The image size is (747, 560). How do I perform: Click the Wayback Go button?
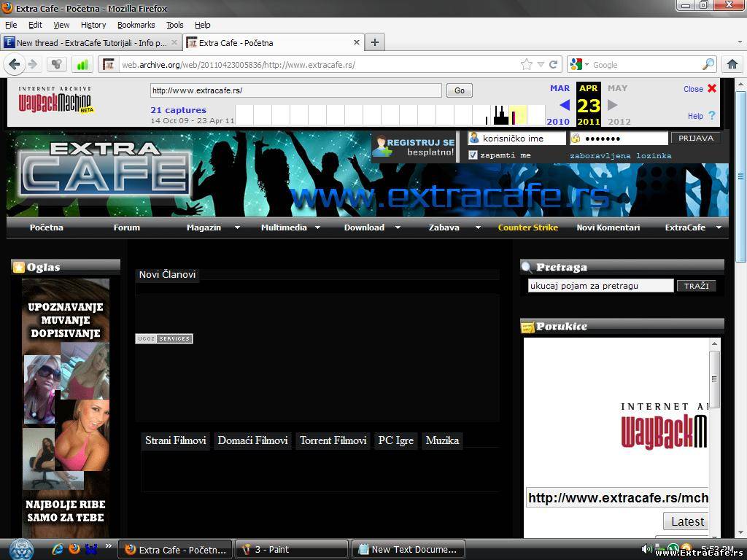(460, 90)
